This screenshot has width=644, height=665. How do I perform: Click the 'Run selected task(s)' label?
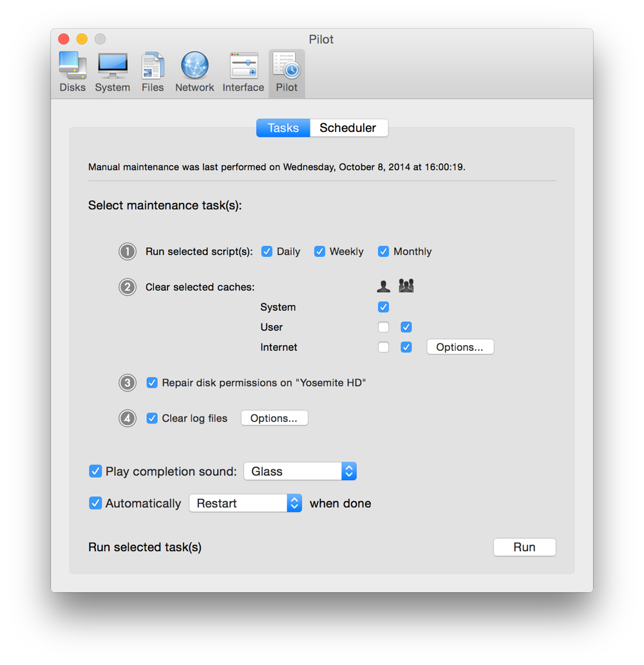point(145,547)
